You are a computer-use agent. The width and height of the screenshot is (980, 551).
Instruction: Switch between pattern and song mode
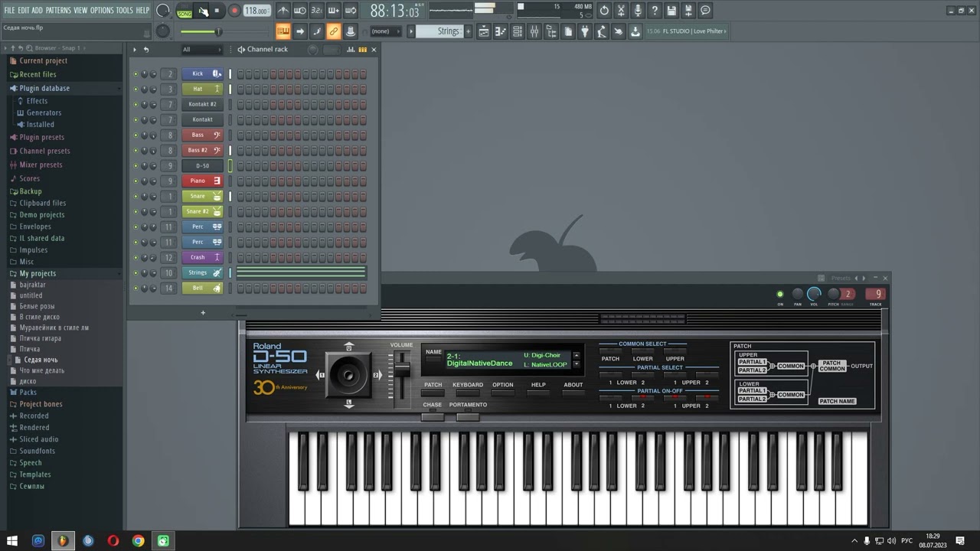click(185, 11)
